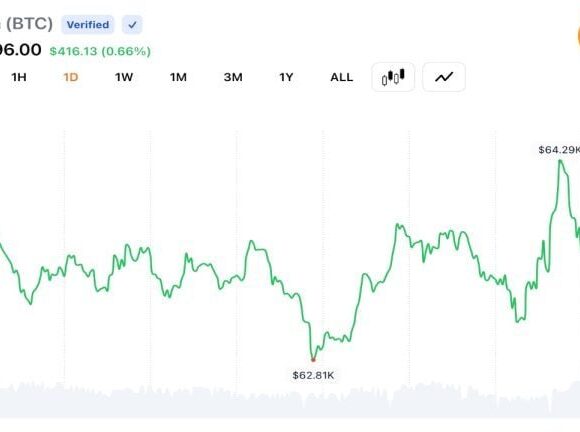Select the 1H time range

coord(19,77)
